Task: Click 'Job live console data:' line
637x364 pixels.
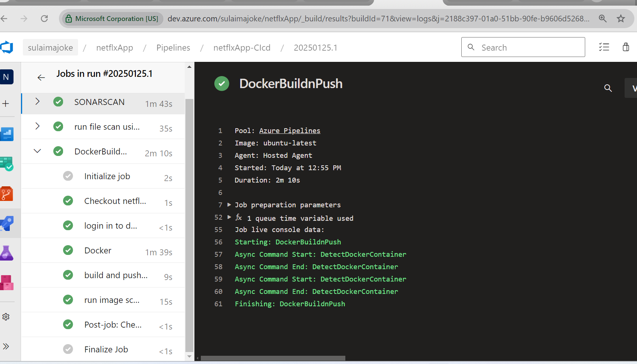Action: point(279,229)
